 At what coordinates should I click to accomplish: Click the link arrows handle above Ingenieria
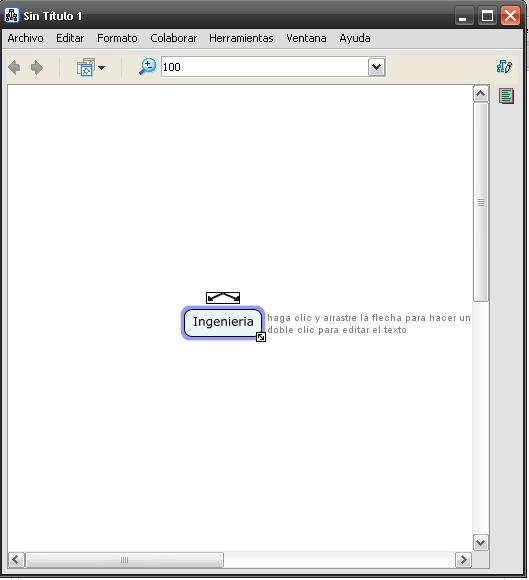(223, 298)
